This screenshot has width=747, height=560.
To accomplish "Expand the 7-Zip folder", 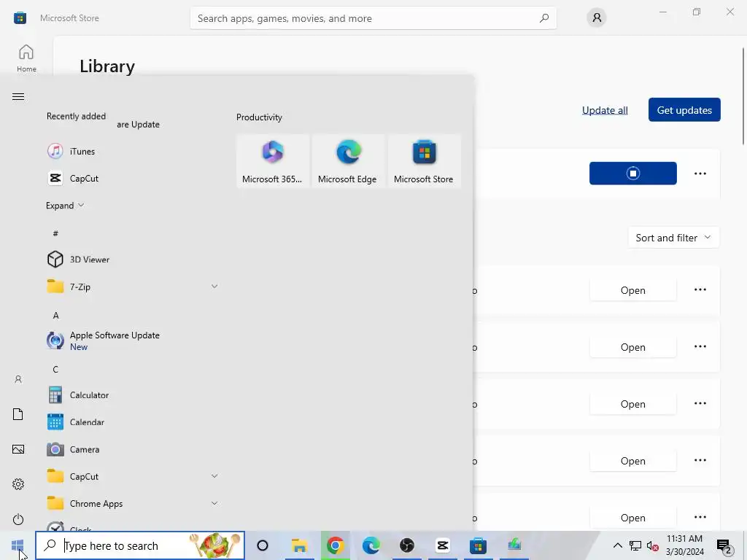I will pyautogui.click(x=214, y=287).
